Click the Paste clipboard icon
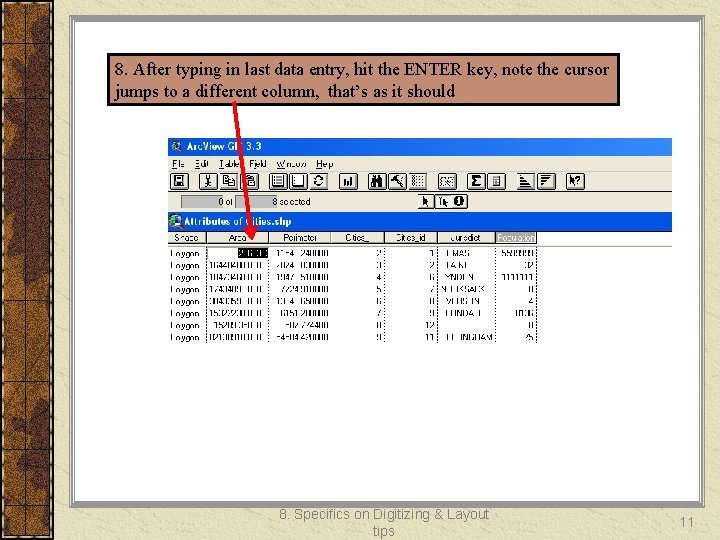 [250, 181]
